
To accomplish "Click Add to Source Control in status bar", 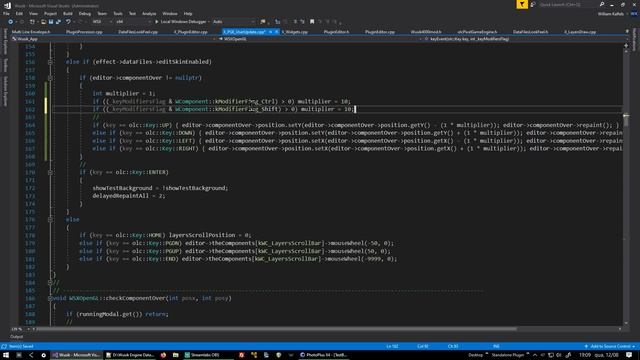I will pos(610,347).
